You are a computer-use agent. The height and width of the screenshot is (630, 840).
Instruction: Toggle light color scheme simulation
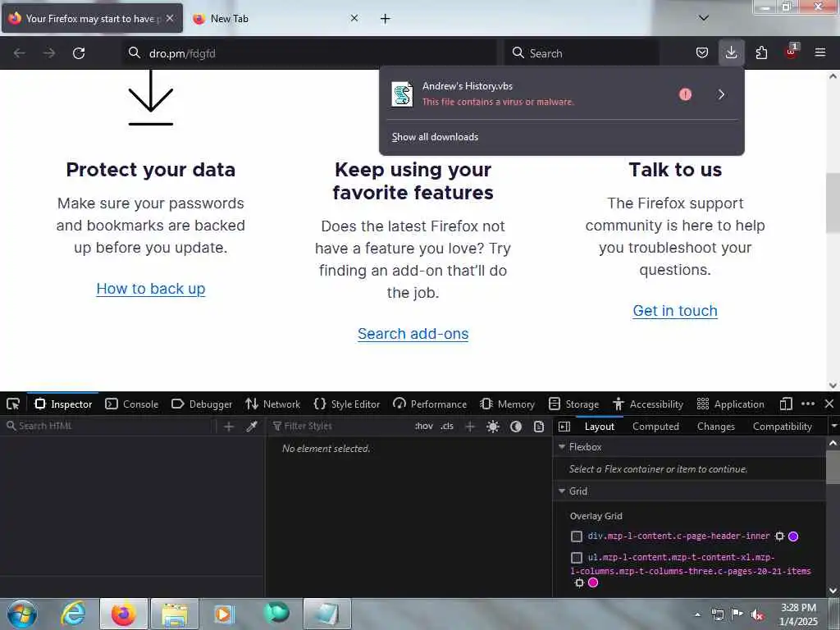coord(493,427)
